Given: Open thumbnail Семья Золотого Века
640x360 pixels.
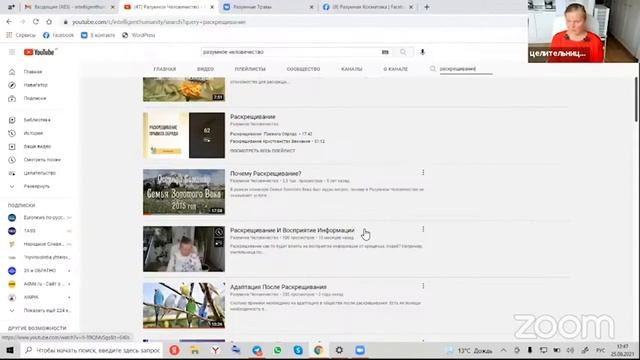Looking at the screenshot, I should coord(184,192).
